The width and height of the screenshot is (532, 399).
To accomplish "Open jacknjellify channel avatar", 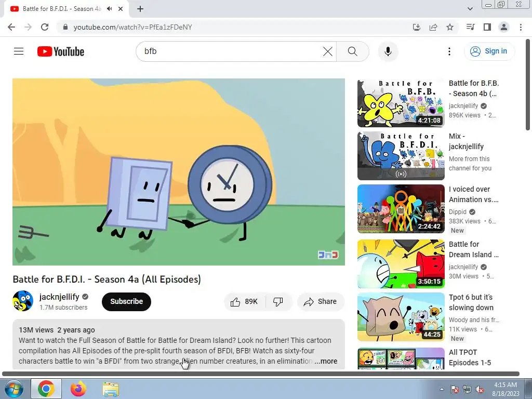I will (23, 301).
